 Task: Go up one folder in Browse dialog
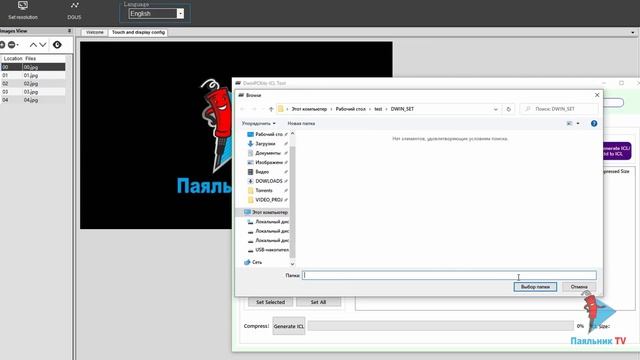click(x=271, y=109)
